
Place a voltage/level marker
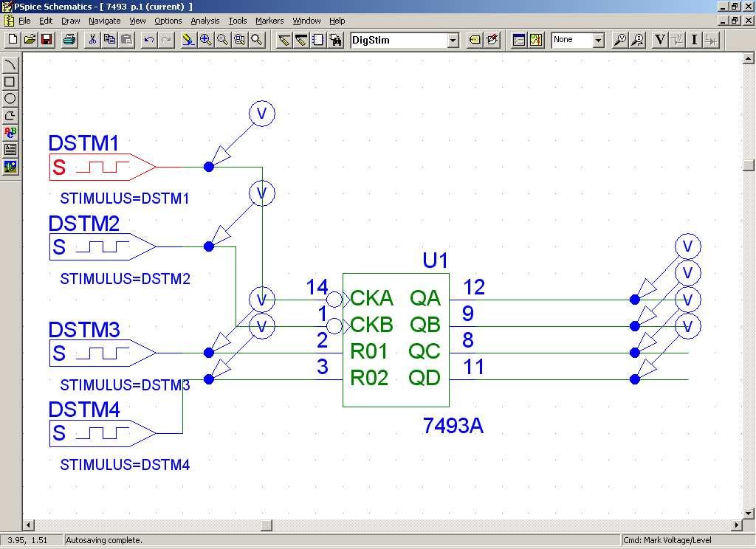tap(620, 40)
